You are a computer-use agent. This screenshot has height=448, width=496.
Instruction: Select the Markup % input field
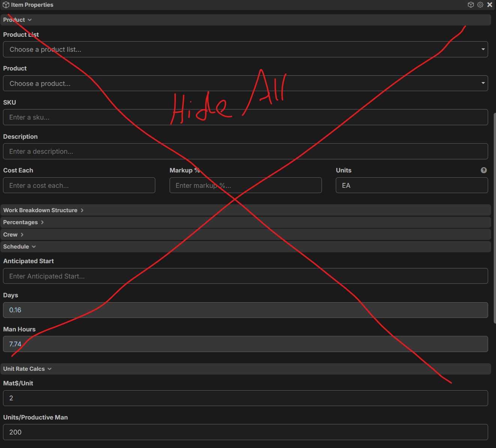pos(245,186)
